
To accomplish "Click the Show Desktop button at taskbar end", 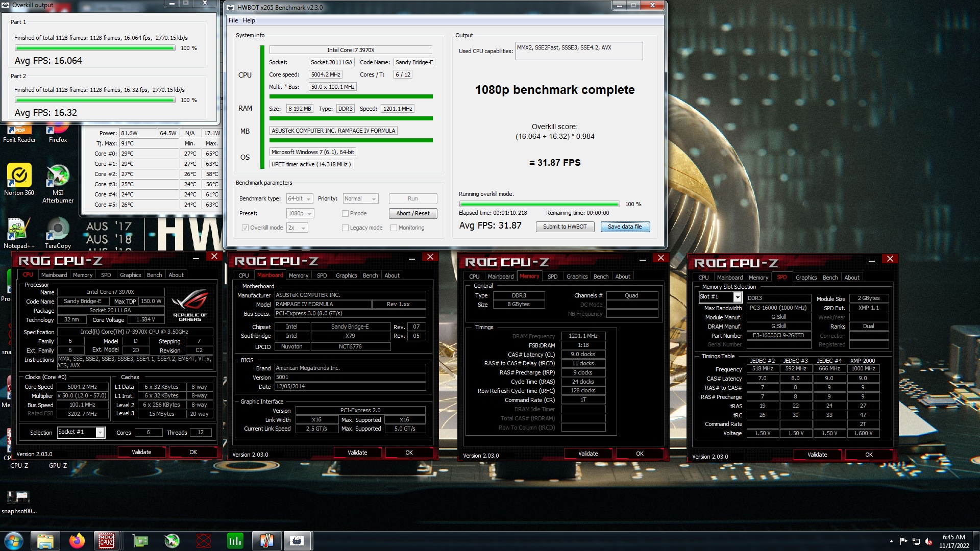I will click(976, 541).
